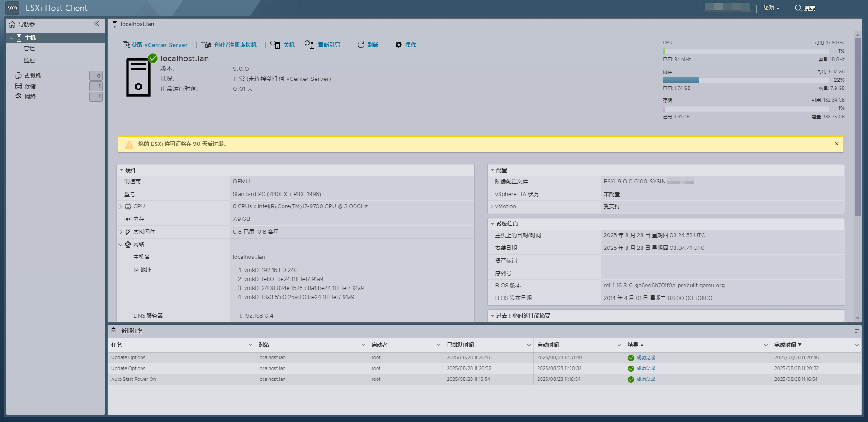
Task: Click the license warning triangle icon
Action: click(129, 145)
